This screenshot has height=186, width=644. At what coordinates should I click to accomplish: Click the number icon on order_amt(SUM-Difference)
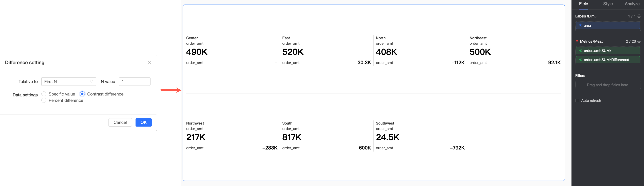(581, 60)
